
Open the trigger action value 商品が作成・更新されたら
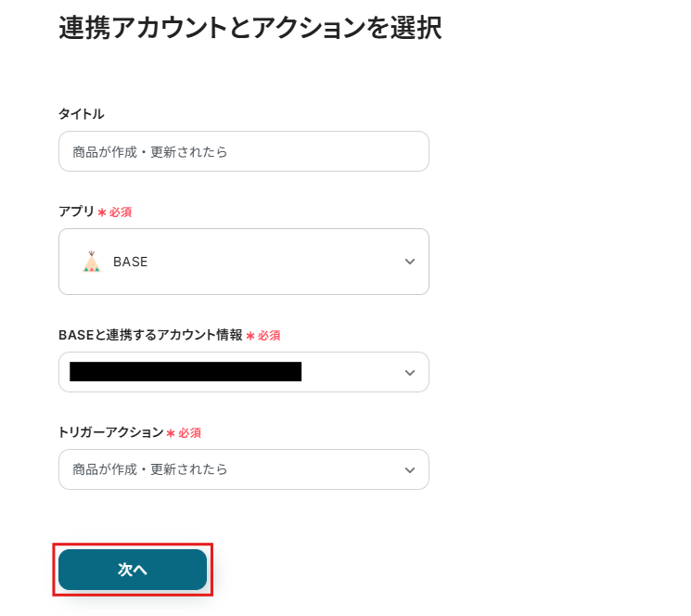coord(150,469)
